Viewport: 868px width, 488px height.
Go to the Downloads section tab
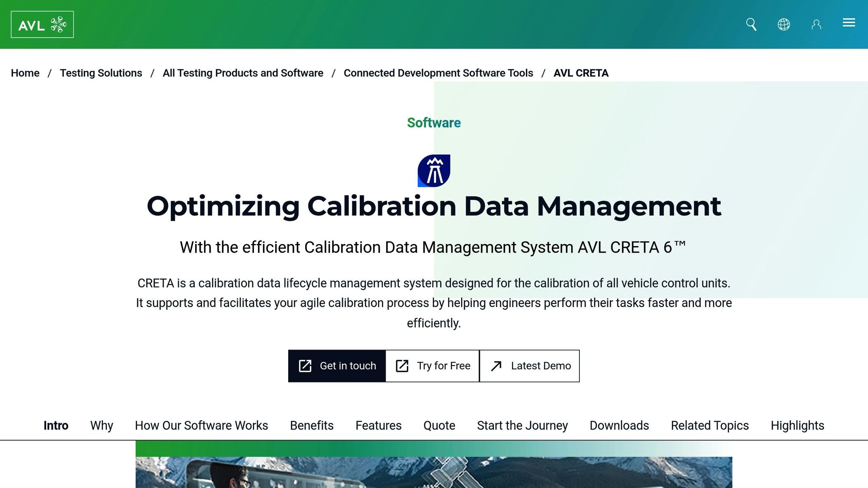coord(619,425)
